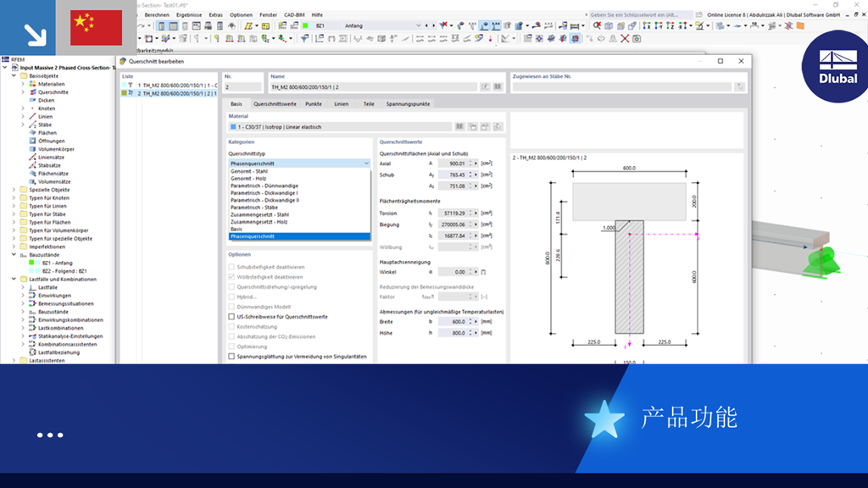
Task: Click the last grayed icon in Material row
Action: [x=498, y=127]
